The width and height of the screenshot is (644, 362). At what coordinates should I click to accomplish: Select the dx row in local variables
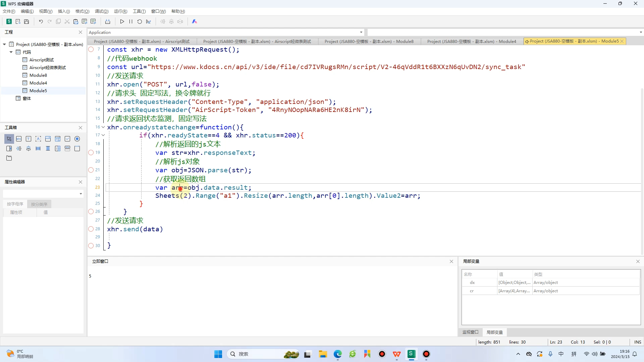click(x=551, y=283)
